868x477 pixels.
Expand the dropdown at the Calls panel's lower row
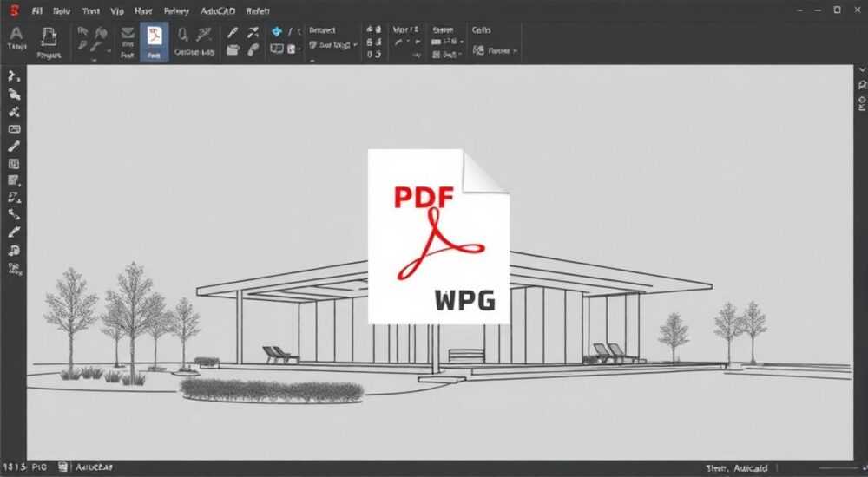(x=515, y=51)
